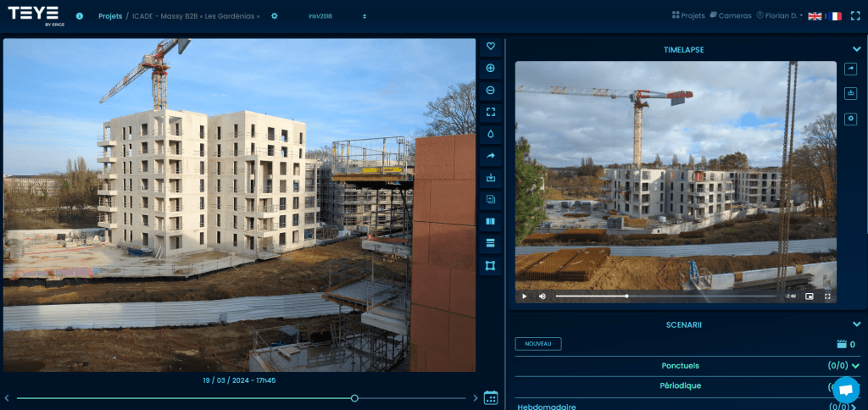Zoom out using the minus magnifier icon
This screenshot has height=410, width=868.
(x=490, y=91)
